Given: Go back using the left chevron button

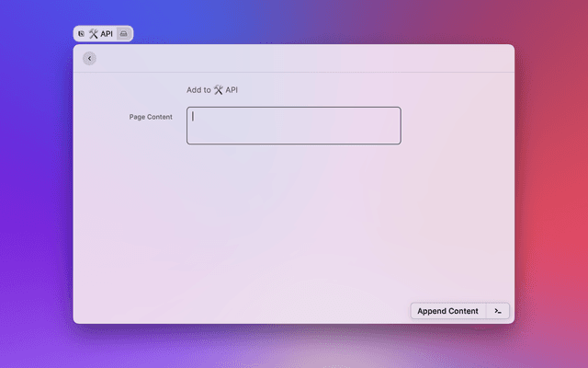Looking at the screenshot, I should tap(89, 59).
